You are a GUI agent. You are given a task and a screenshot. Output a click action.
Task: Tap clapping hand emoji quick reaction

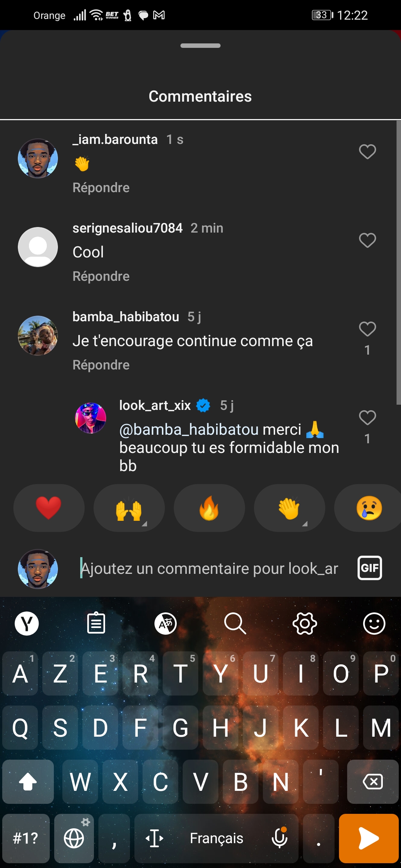click(289, 508)
